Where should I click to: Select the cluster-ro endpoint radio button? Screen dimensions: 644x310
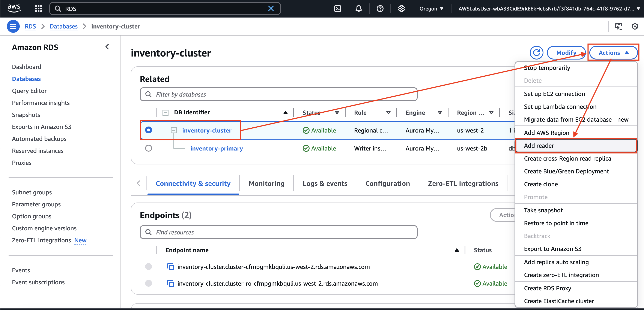(149, 283)
